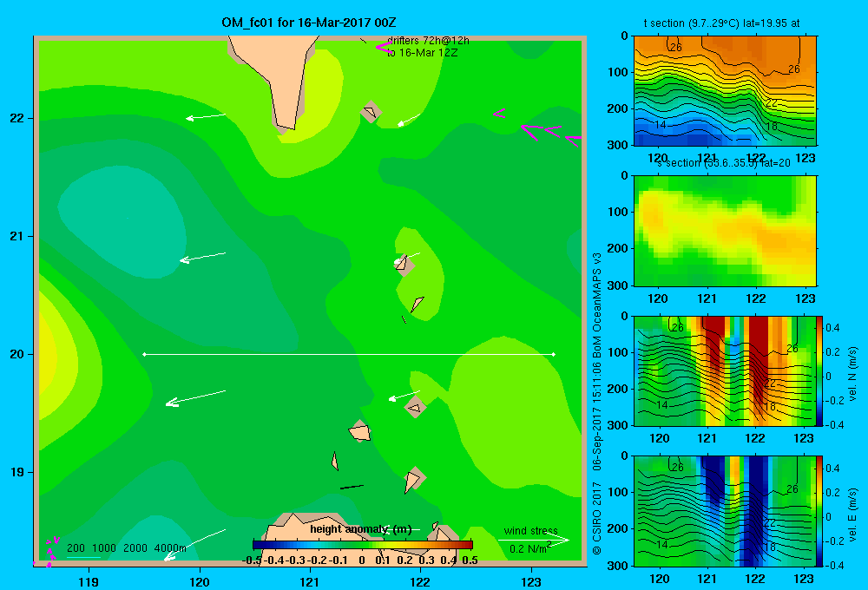
Task: Click the "t section (9.7..29°C) lat=19.95 at" heading
Action: (x=721, y=23)
